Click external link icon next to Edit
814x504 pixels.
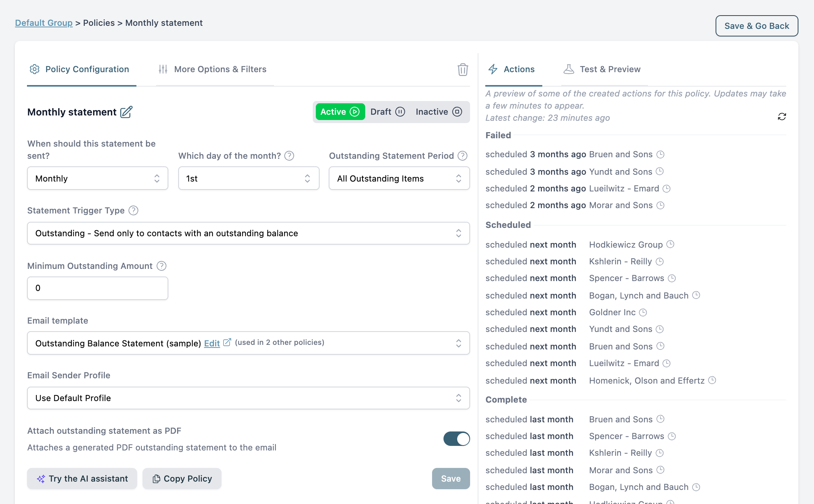pyautogui.click(x=227, y=342)
